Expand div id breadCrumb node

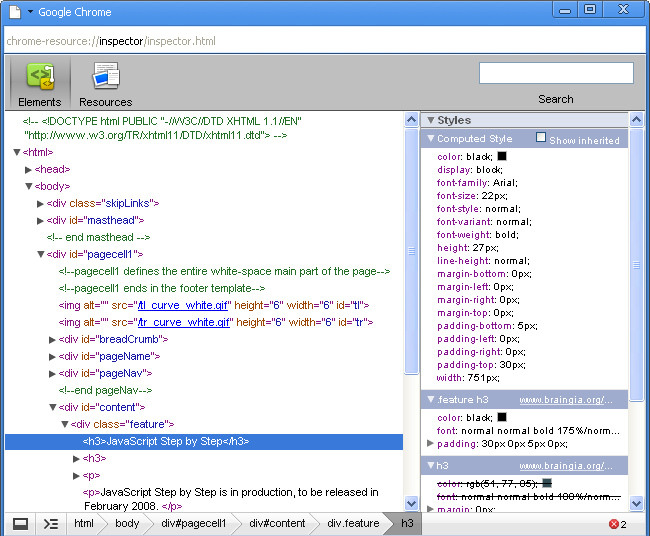(x=52, y=340)
